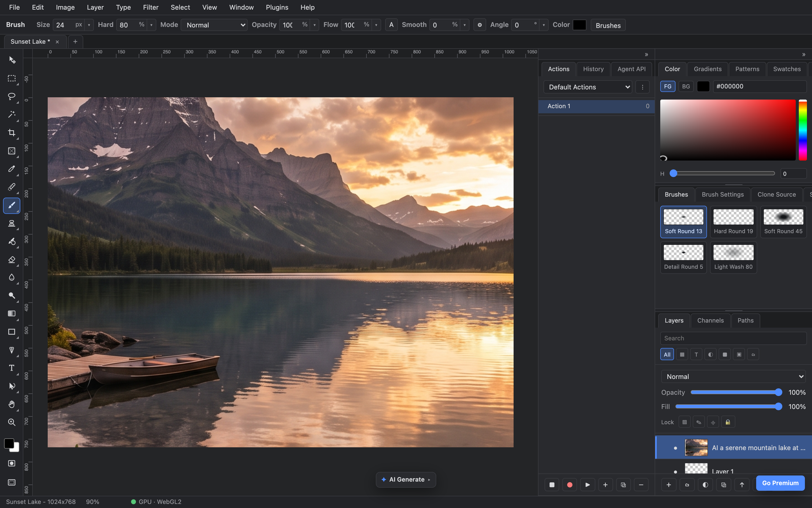Switch to the Channels tab
The width and height of the screenshot is (812, 508).
(710, 321)
